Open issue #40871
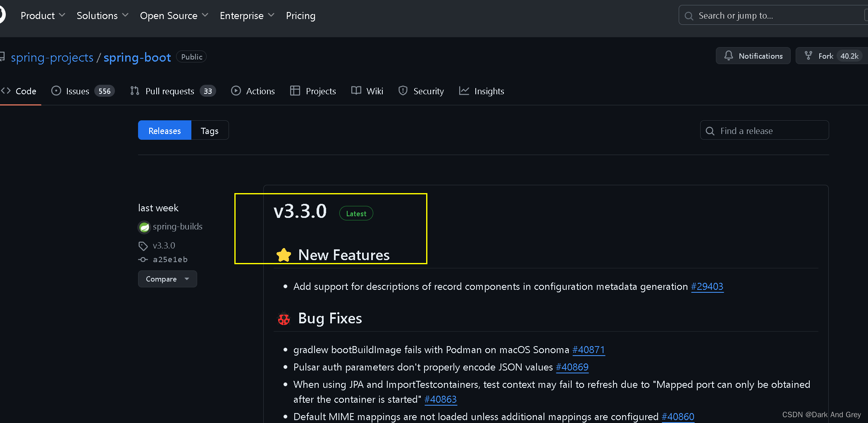Viewport: 868px width, 423px height. [589, 350]
